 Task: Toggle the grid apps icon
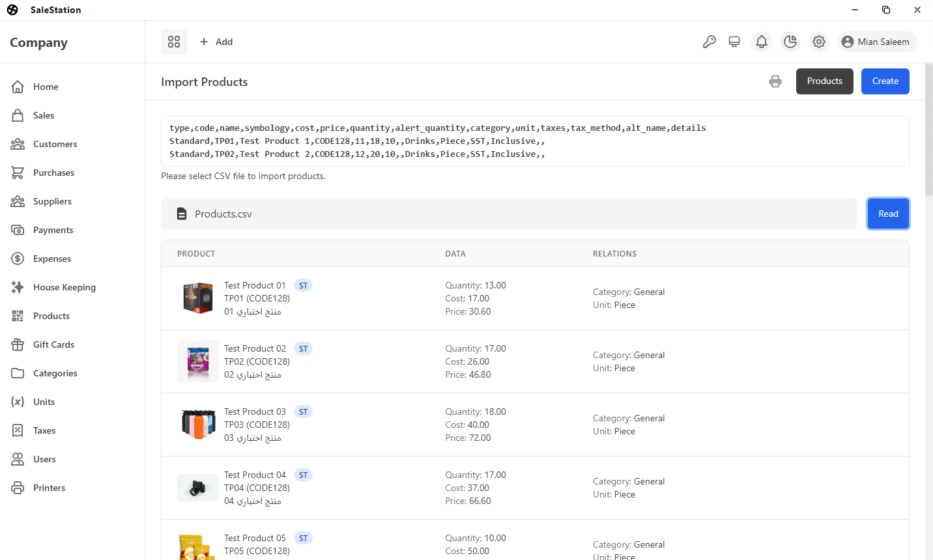[x=174, y=42]
